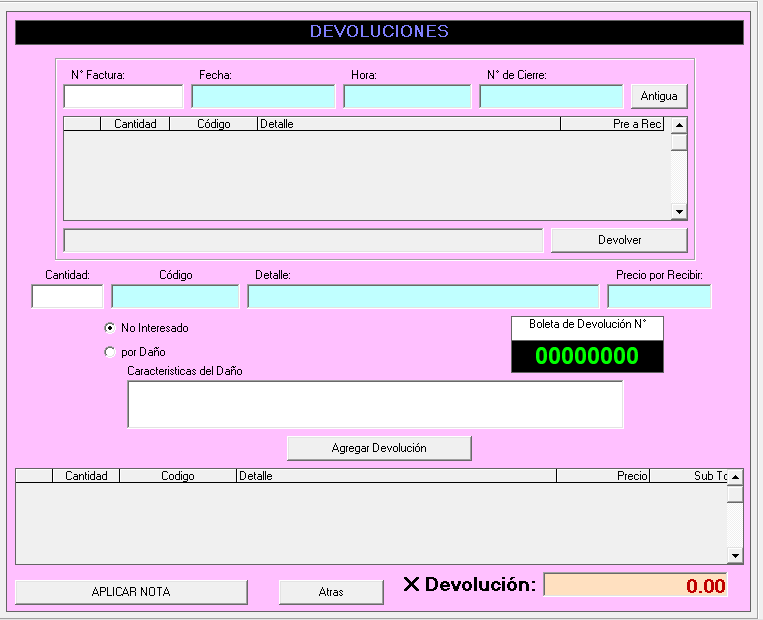Image resolution: width=763 pixels, height=620 pixels.
Task: Click the Devolución total amount field
Action: tap(635, 585)
